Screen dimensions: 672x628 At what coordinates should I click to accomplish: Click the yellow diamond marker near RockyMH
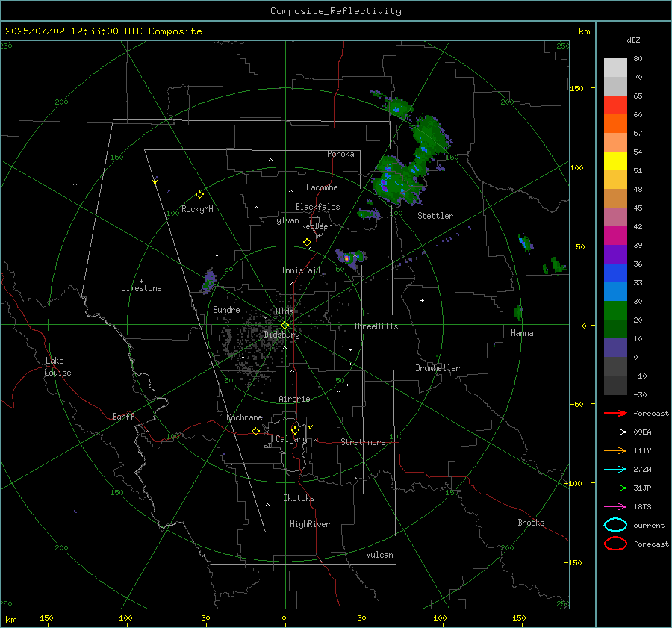click(x=199, y=195)
